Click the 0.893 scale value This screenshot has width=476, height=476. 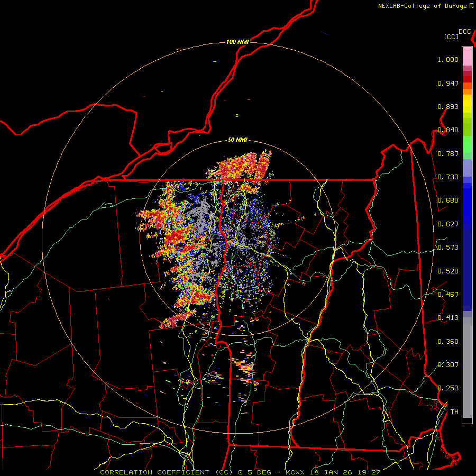[x=448, y=106]
